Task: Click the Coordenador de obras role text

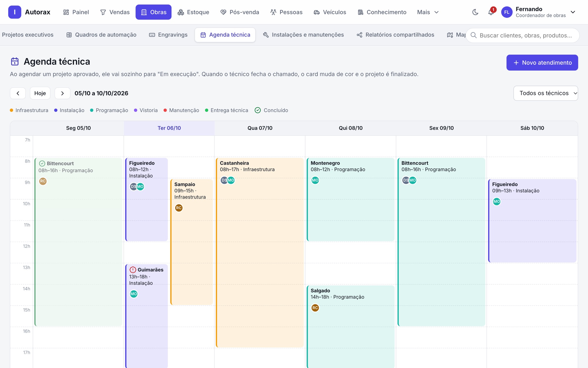Action: click(x=541, y=16)
